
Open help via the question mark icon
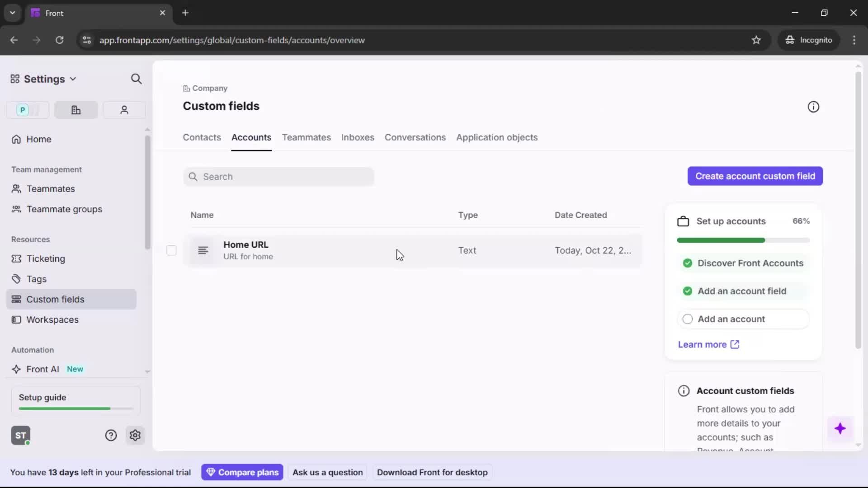111,435
